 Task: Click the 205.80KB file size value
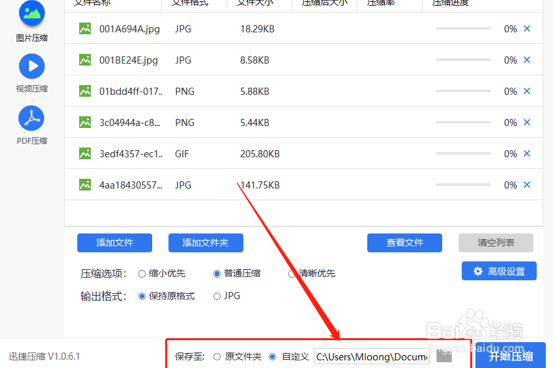260,154
